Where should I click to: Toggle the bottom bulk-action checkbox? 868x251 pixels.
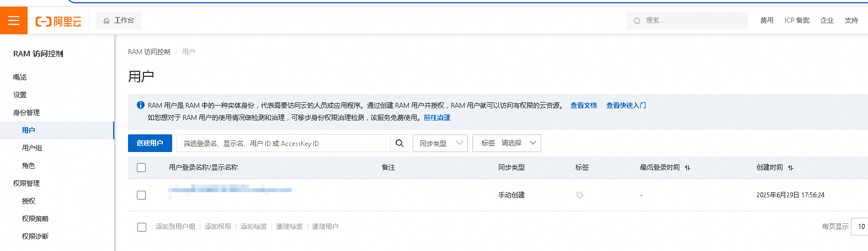pyautogui.click(x=142, y=227)
